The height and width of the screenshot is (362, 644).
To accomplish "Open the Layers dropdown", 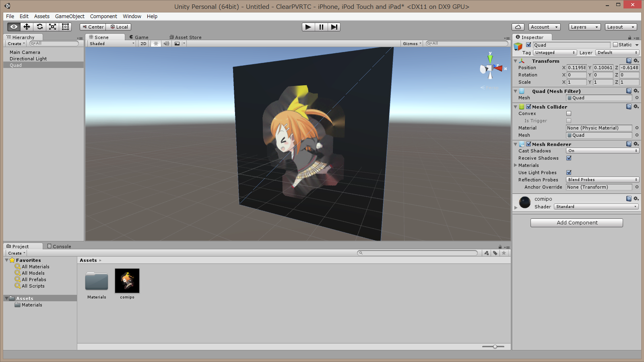I will (x=584, y=27).
